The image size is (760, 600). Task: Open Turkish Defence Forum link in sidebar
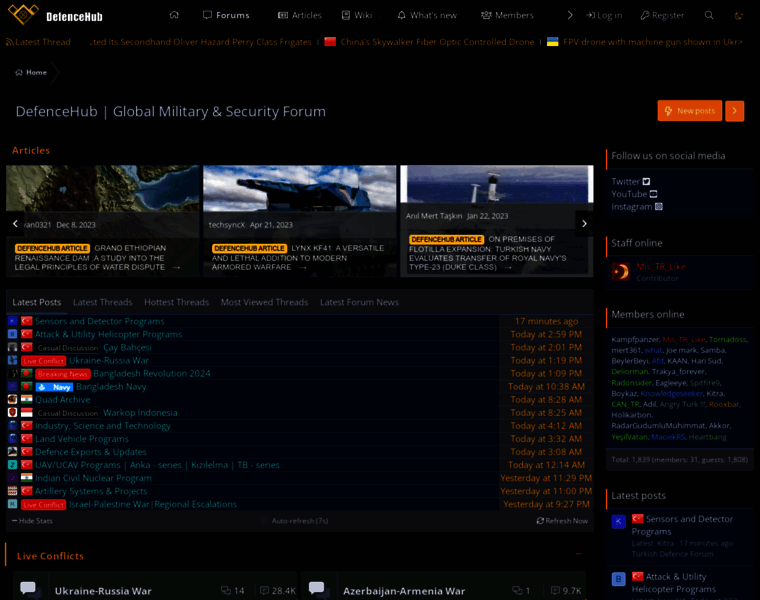672,554
